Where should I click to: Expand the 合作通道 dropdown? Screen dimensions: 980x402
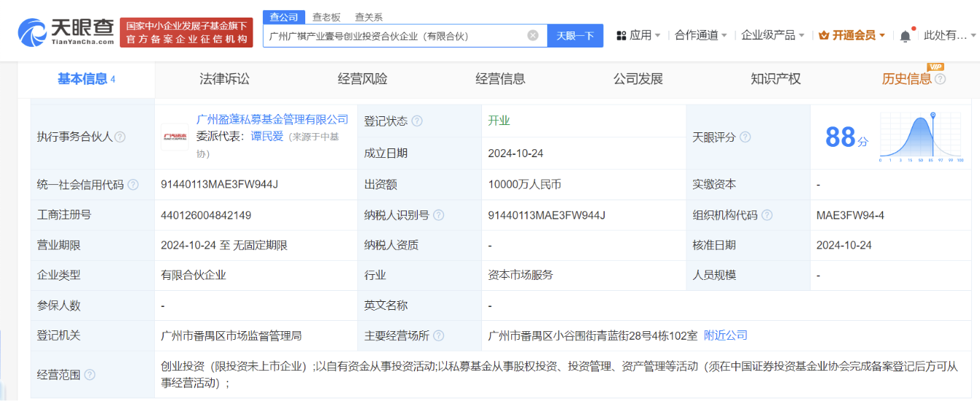(x=701, y=35)
